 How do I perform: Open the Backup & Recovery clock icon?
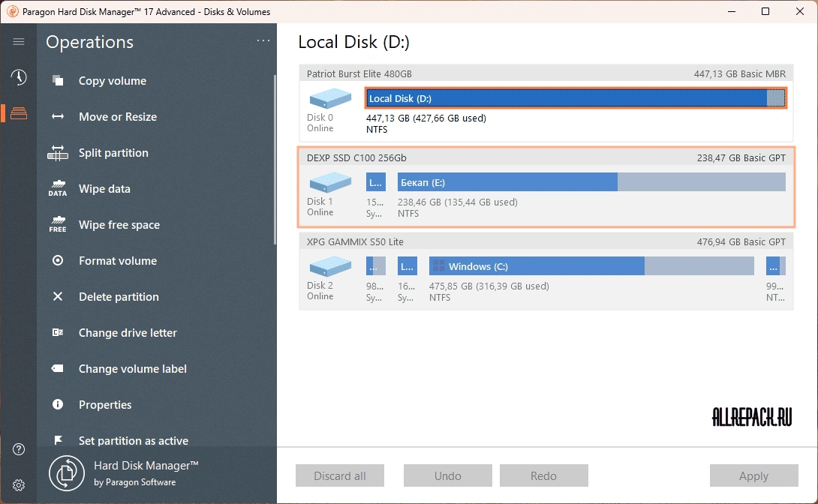point(19,77)
